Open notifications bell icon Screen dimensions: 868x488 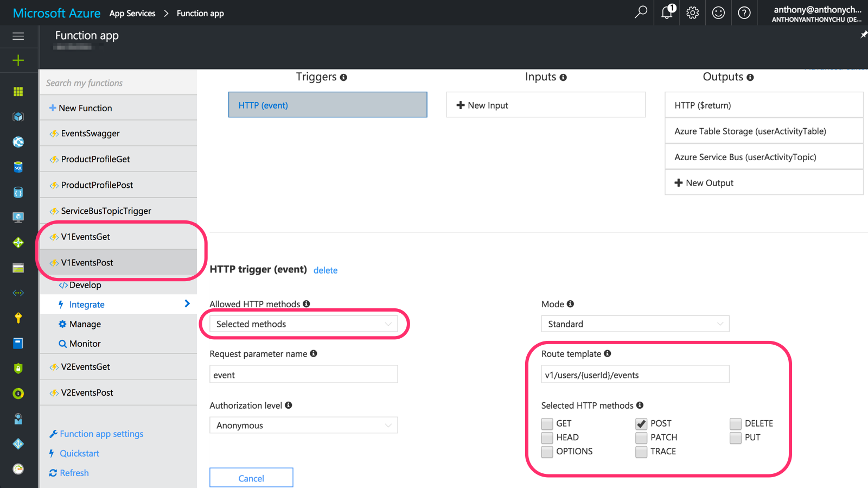pos(667,12)
